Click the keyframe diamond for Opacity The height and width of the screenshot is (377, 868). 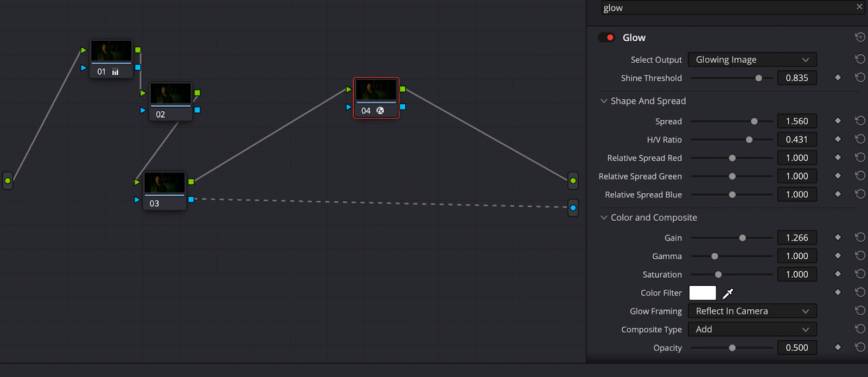[838, 347]
